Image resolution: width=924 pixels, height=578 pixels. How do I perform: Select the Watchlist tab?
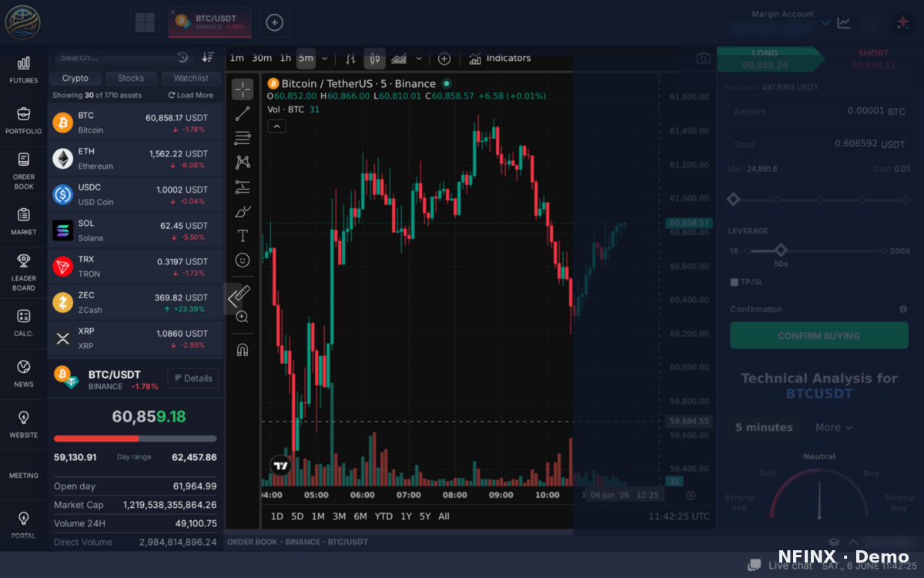191,78
